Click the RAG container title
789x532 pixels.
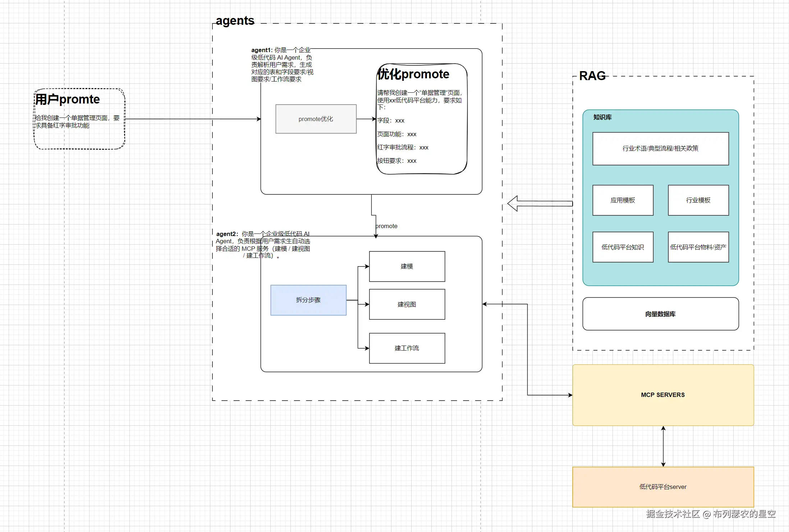(592, 76)
